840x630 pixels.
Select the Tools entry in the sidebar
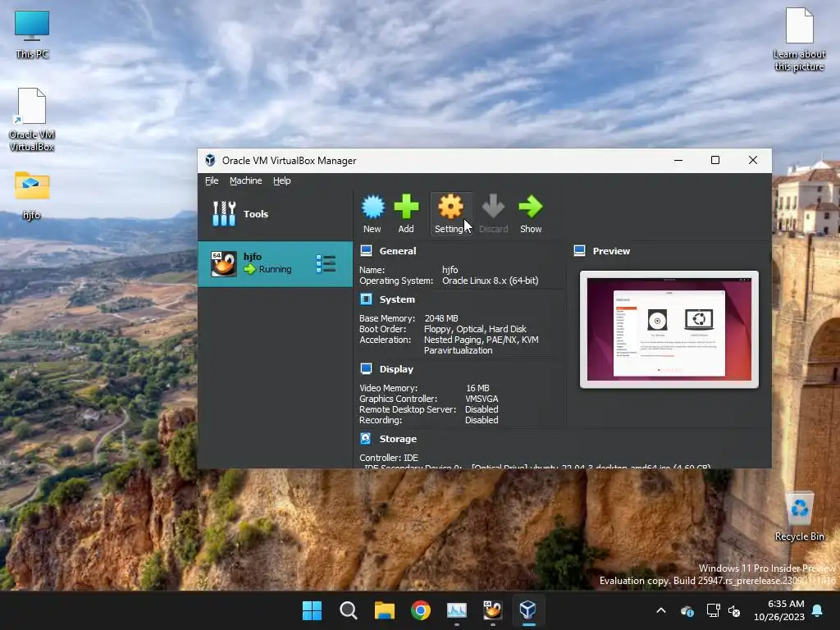(x=276, y=214)
